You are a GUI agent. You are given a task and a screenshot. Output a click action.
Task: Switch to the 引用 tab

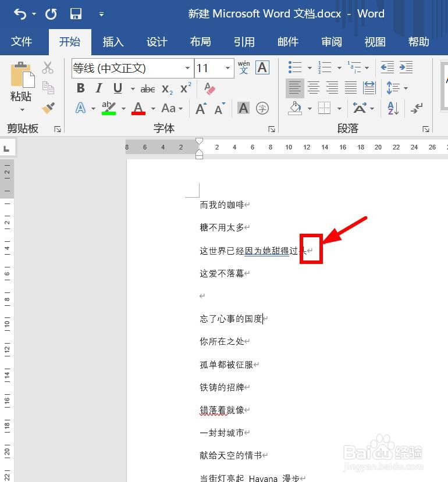point(244,41)
